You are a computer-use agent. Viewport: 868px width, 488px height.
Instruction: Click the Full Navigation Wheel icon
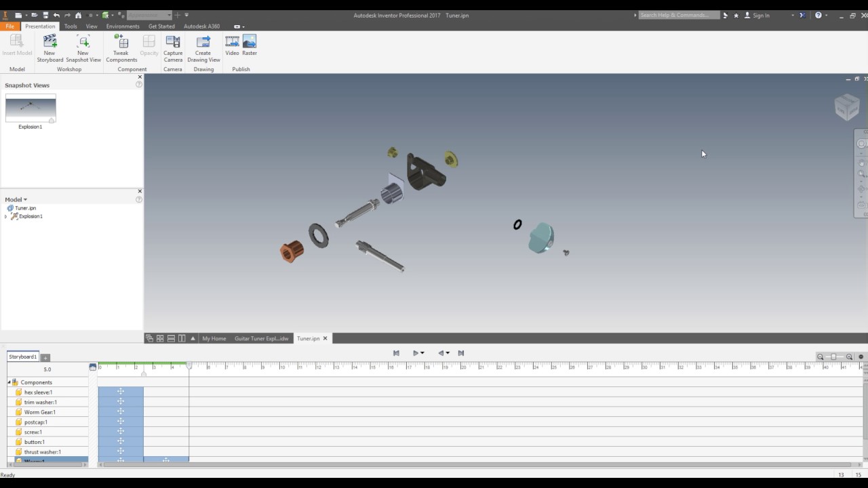(x=862, y=144)
